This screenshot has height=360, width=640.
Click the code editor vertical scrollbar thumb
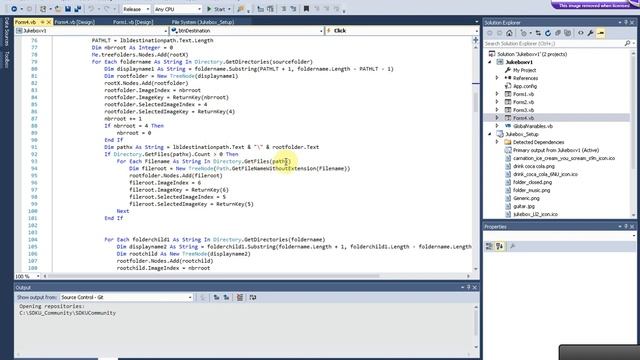point(476,101)
